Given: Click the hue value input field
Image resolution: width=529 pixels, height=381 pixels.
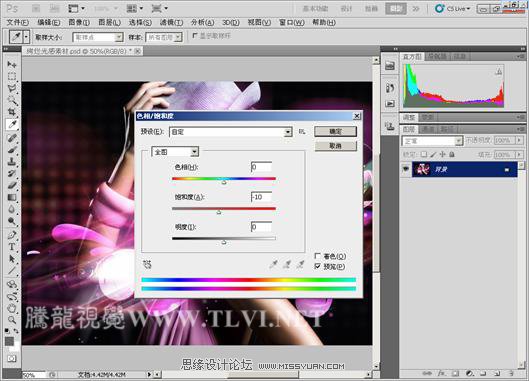Looking at the screenshot, I should click(261, 167).
